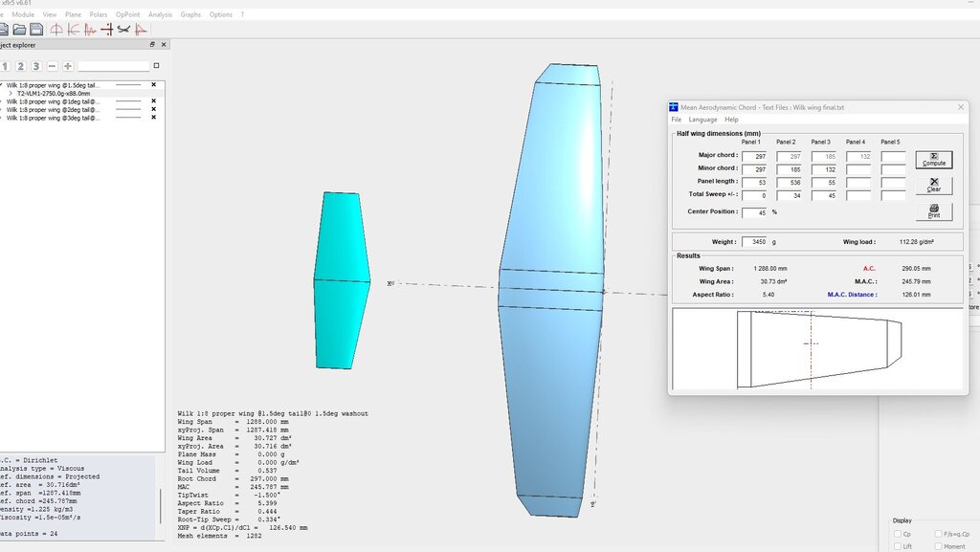Select the airplane Wing and Plane Design icon
This screenshot has height=552, width=980.
(x=123, y=30)
